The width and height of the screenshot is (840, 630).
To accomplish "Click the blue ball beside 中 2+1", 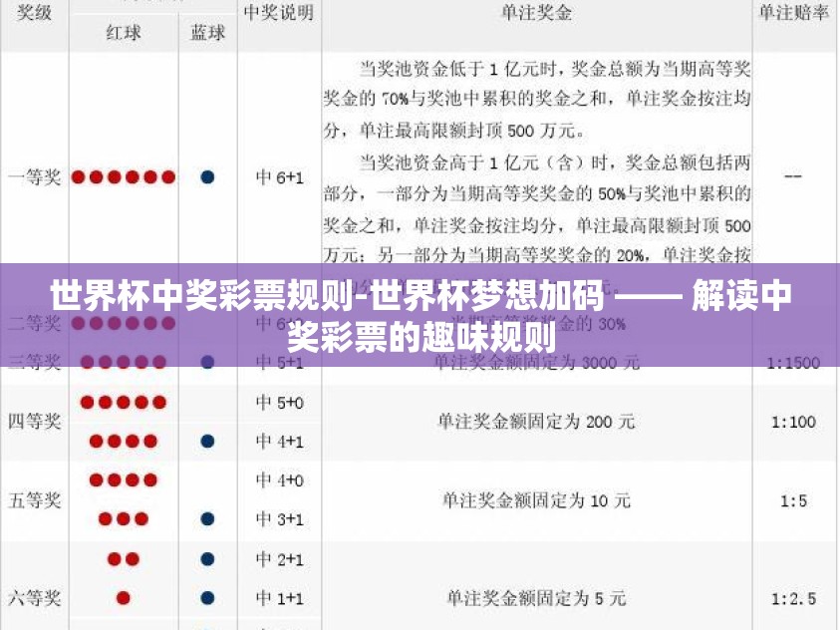I will pos(207,559).
